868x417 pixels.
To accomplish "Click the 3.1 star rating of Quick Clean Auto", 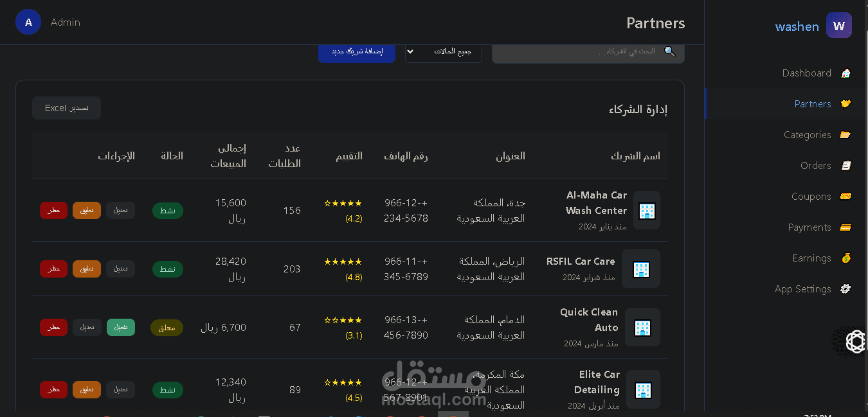I will point(343,328).
